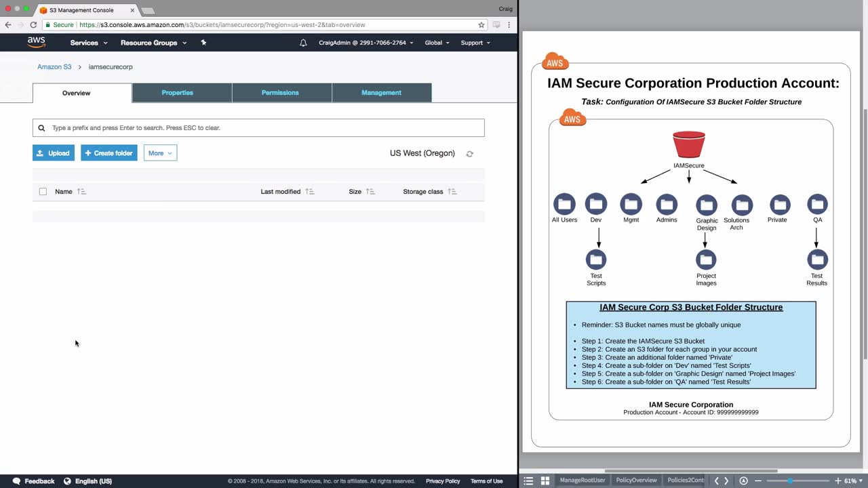Open the grid view in the diagram viewer
868x488 pixels.
tap(545, 481)
